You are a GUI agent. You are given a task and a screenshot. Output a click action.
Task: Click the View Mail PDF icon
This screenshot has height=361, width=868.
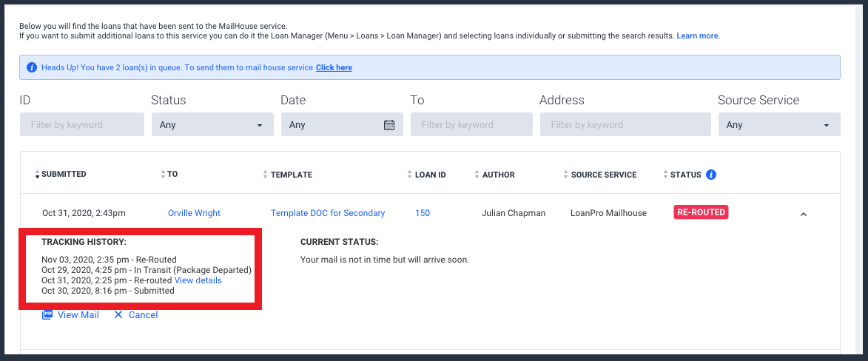click(47, 314)
